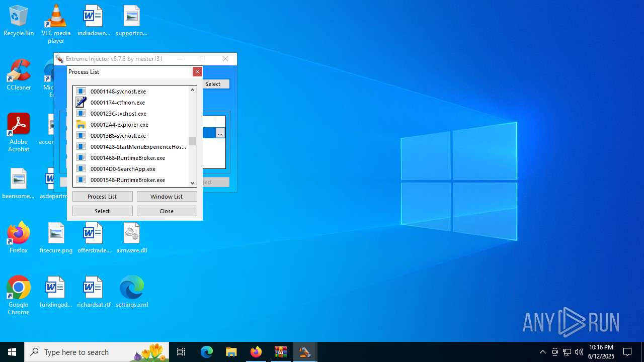Select 00001468-RuntimeBroker.exe entry
Screen dimensions: 644x362
tap(131, 158)
